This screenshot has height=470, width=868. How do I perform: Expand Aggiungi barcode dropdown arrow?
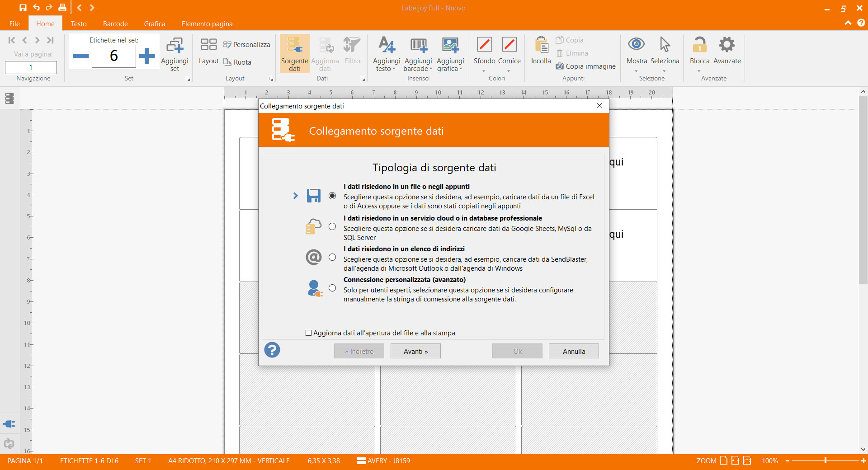[x=431, y=69]
